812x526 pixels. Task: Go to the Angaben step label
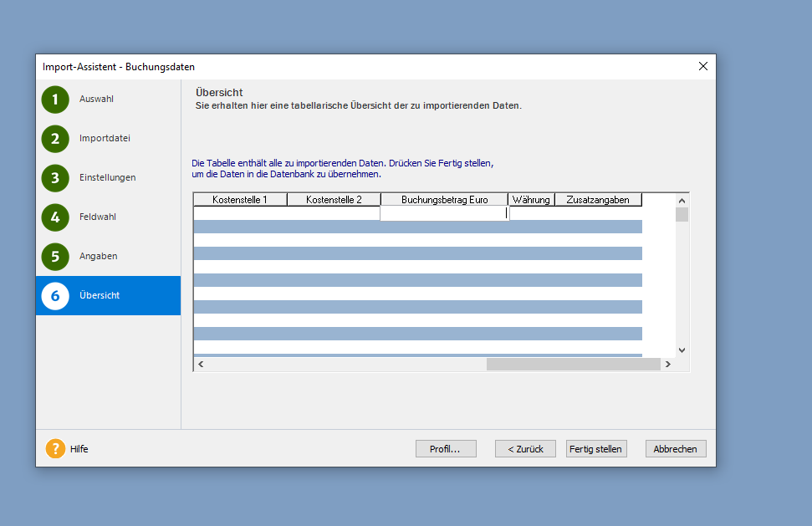[98, 257]
